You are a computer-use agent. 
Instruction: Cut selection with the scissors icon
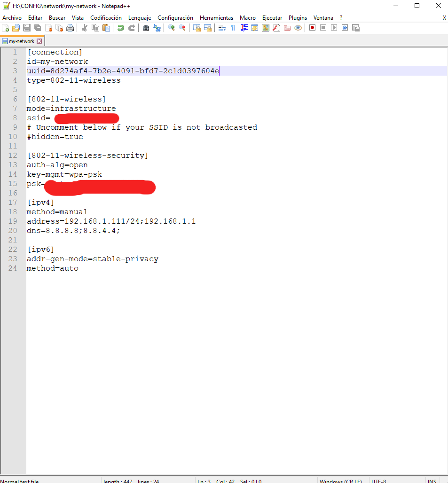tap(85, 28)
